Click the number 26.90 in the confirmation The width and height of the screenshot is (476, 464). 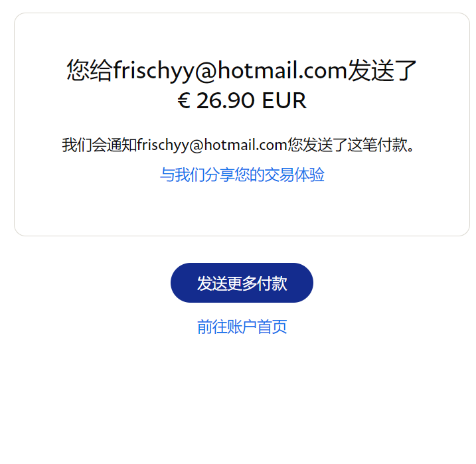[x=226, y=100]
